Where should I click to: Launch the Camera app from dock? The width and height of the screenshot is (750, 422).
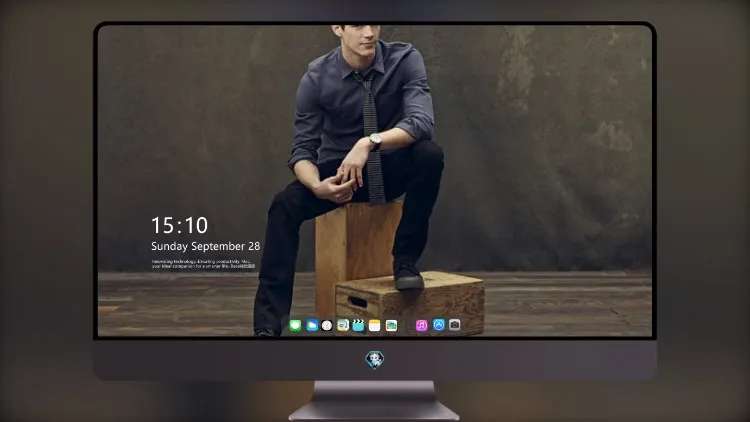tap(455, 325)
